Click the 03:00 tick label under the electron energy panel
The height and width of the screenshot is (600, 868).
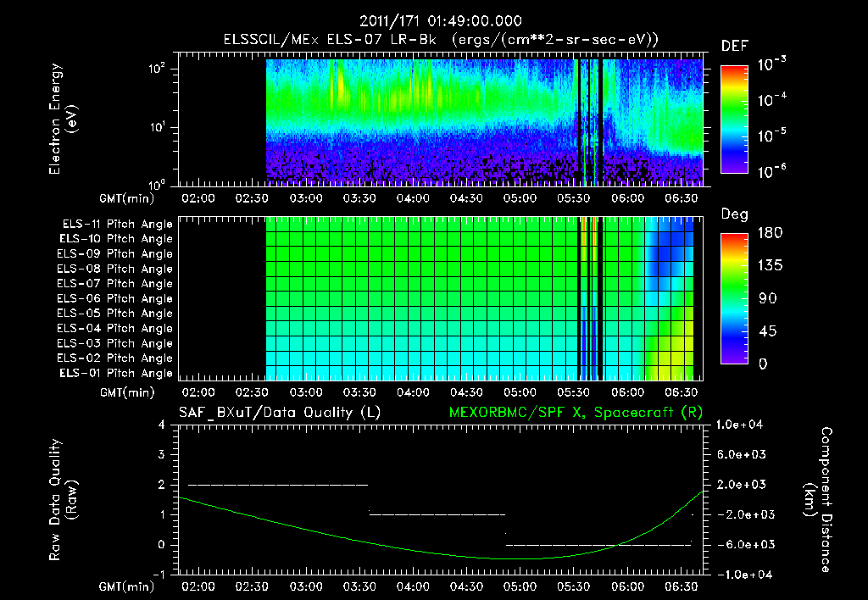305,198
